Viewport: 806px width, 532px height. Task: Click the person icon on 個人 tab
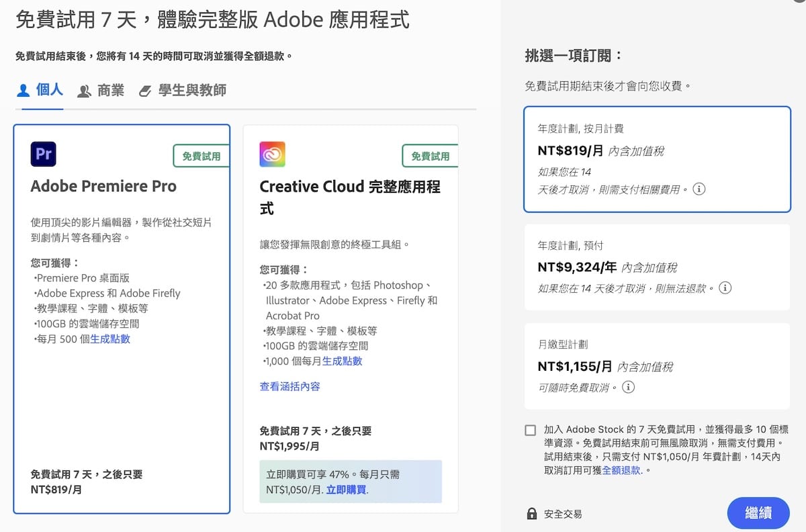click(x=24, y=90)
